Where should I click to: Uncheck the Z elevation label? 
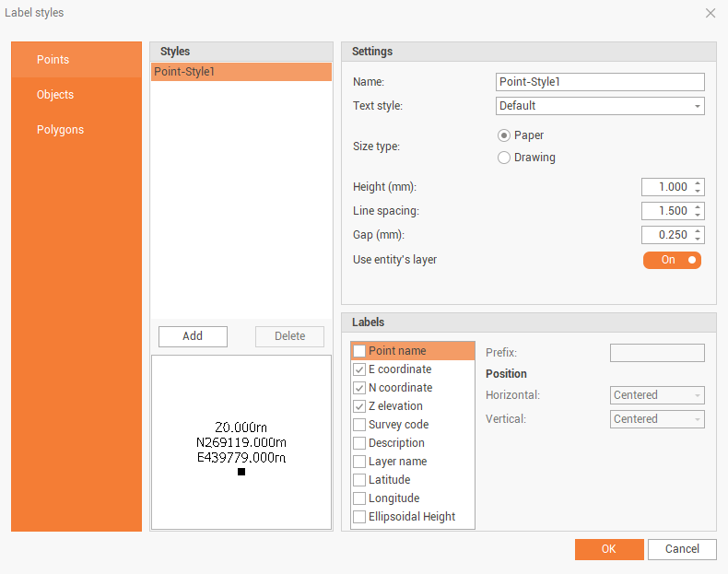click(x=359, y=406)
